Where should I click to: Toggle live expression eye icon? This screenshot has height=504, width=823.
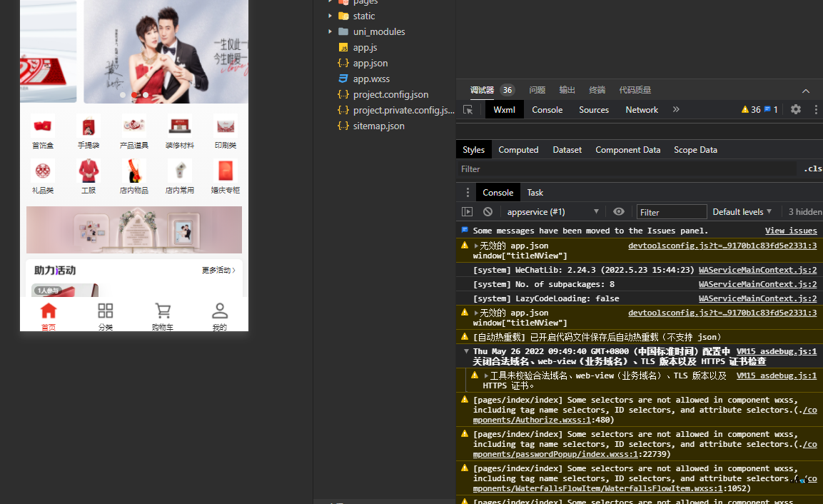(x=619, y=211)
